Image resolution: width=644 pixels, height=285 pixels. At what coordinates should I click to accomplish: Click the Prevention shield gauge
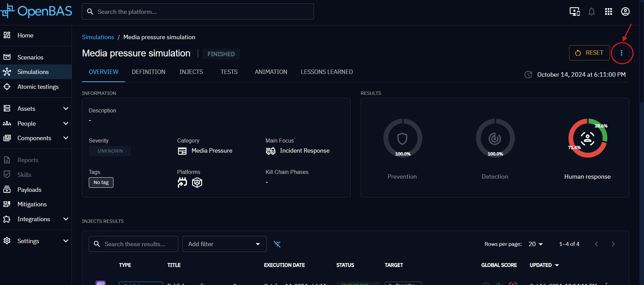[402, 138]
